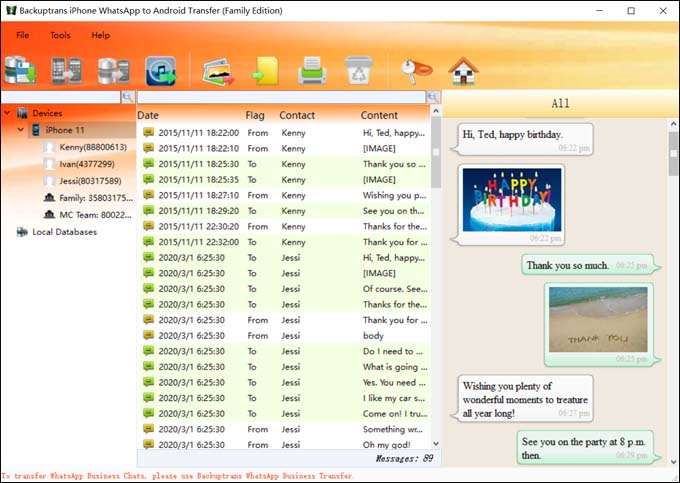Click the chat preview scroll up arrow
The image size is (680, 483).
[673, 124]
